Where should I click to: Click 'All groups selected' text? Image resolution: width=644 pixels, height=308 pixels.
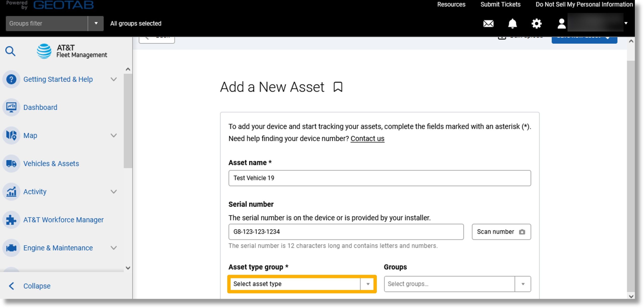click(136, 23)
